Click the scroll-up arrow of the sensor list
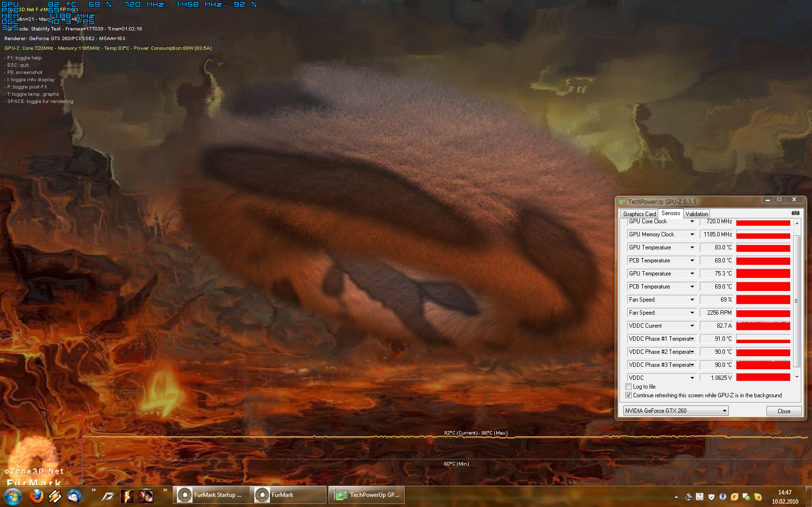 [797, 223]
